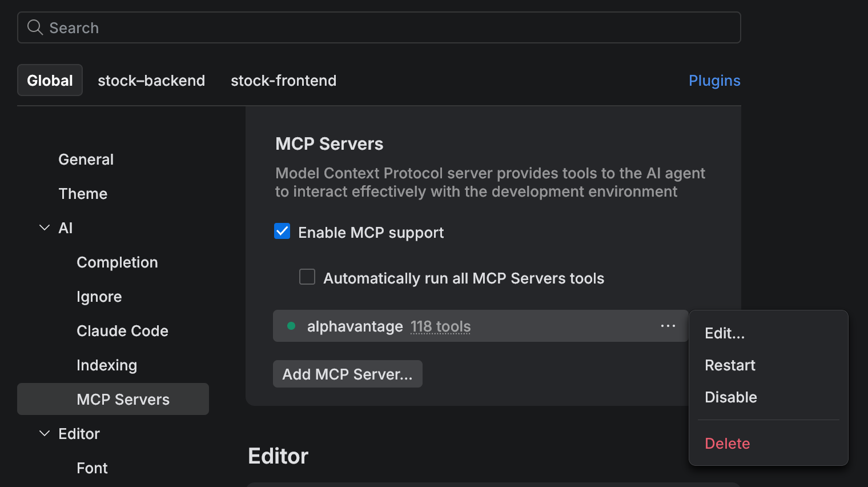Click the green status dot beside alphavantage
868x487 pixels.
[291, 326]
